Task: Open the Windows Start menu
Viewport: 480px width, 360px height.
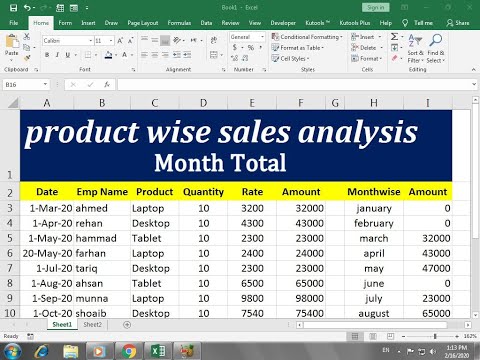Action: coord(13,351)
